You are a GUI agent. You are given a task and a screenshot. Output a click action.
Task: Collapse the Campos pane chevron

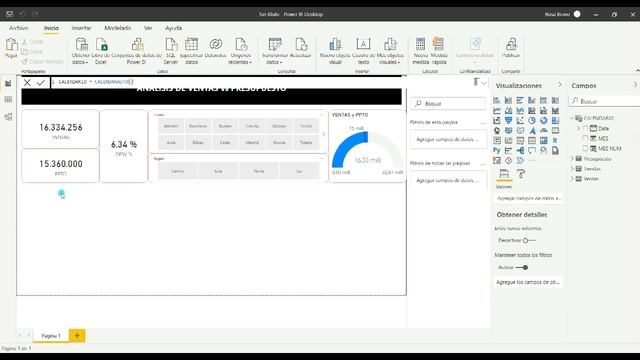point(635,85)
